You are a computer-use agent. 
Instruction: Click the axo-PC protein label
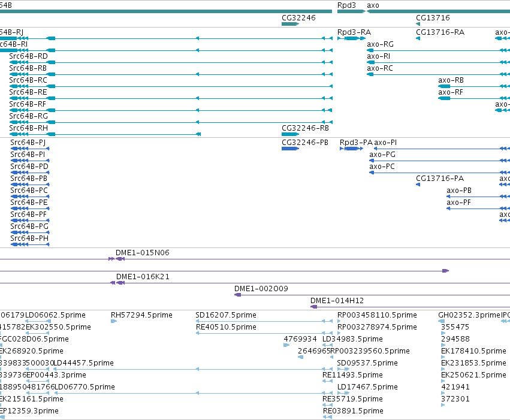(382, 167)
